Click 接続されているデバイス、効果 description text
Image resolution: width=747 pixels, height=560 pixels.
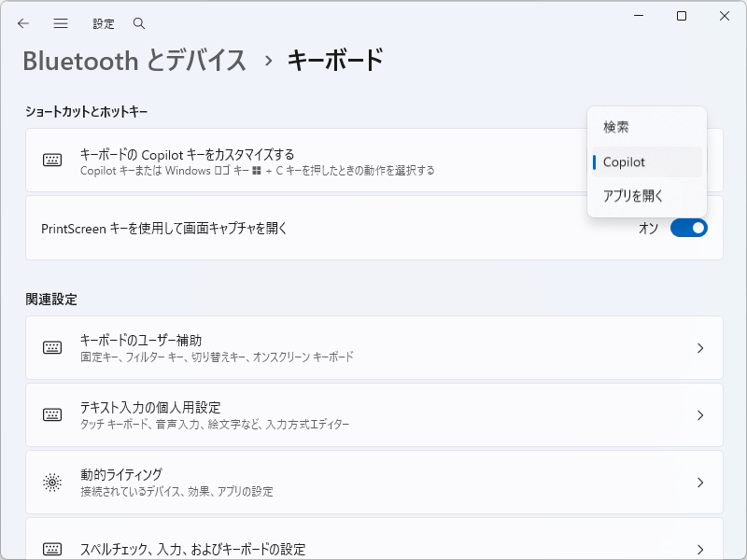176,492
